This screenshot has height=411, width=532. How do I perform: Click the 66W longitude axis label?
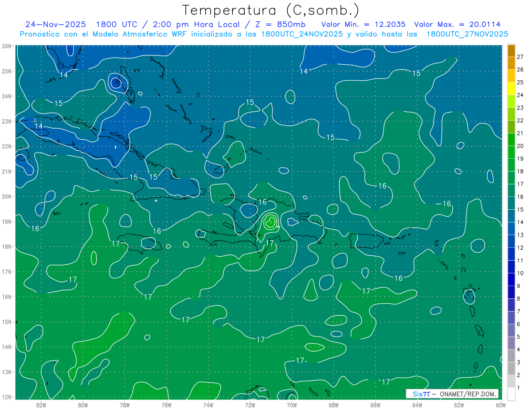[376, 405]
